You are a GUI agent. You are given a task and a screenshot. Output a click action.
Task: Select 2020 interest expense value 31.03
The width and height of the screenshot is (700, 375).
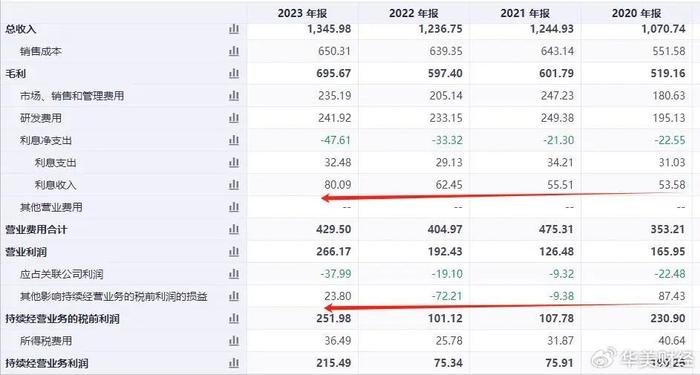[672, 162]
